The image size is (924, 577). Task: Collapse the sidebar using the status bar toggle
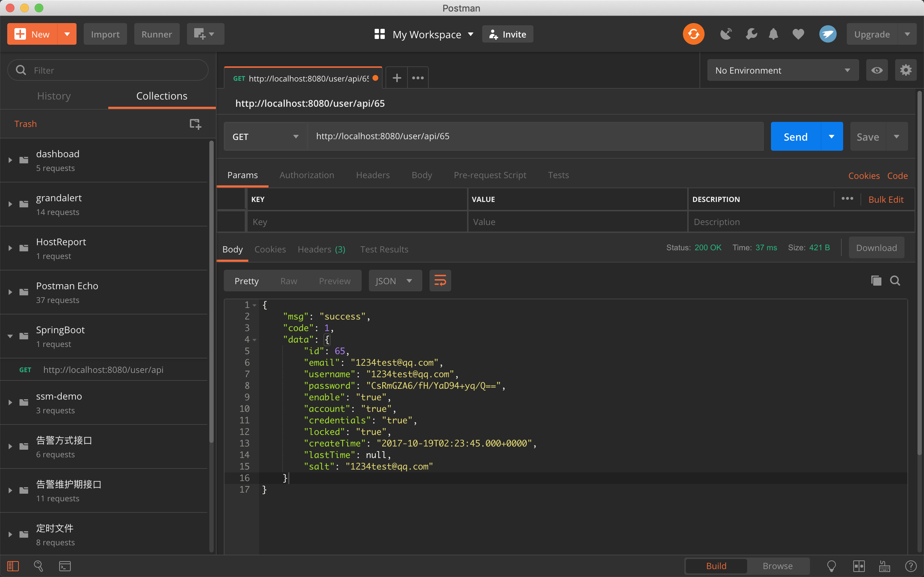click(13, 566)
